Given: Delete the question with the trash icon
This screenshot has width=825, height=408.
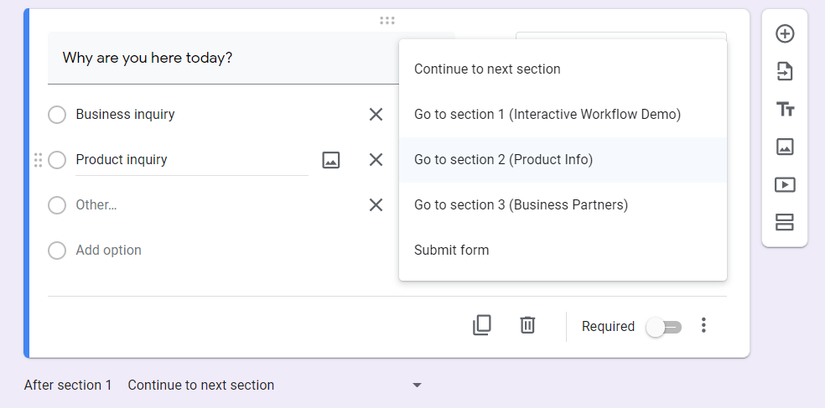Looking at the screenshot, I should [x=528, y=325].
